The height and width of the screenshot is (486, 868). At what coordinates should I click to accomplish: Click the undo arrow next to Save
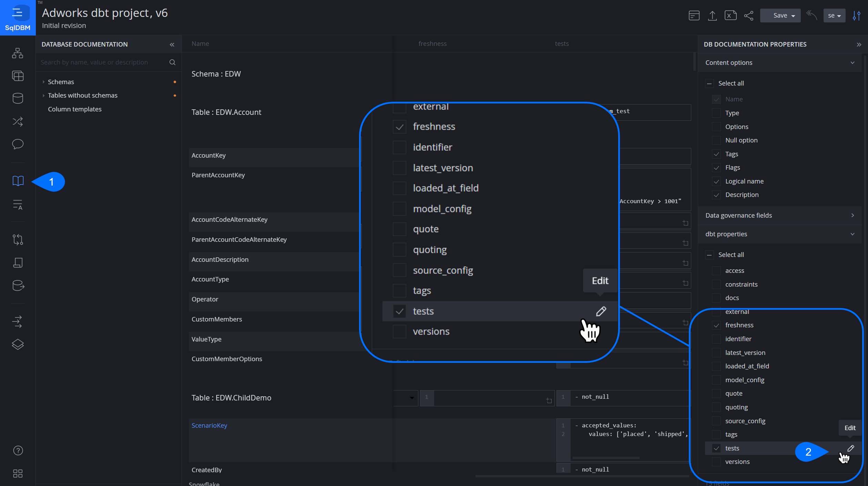pyautogui.click(x=812, y=15)
